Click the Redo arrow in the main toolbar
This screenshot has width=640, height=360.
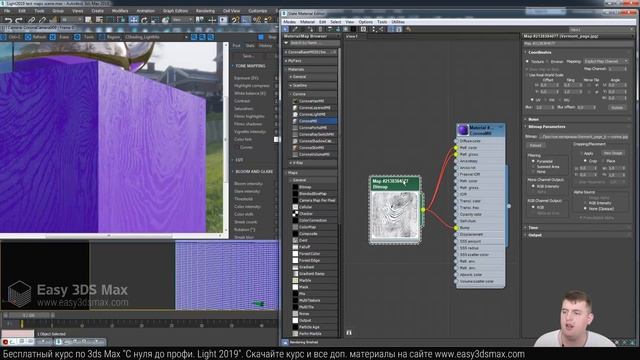pyautogui.click(x=19, y=20)
